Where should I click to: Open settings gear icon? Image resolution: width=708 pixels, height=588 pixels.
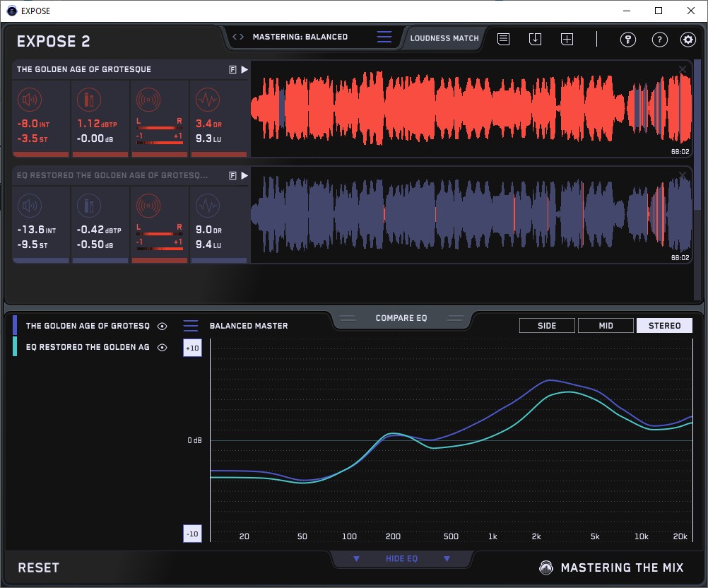pyautogui.click(x=688, y=39)
